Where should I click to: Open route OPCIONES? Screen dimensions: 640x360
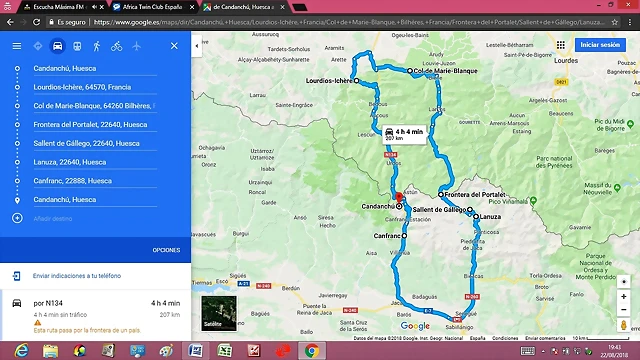pyautogui.click(x=166, y=250)
